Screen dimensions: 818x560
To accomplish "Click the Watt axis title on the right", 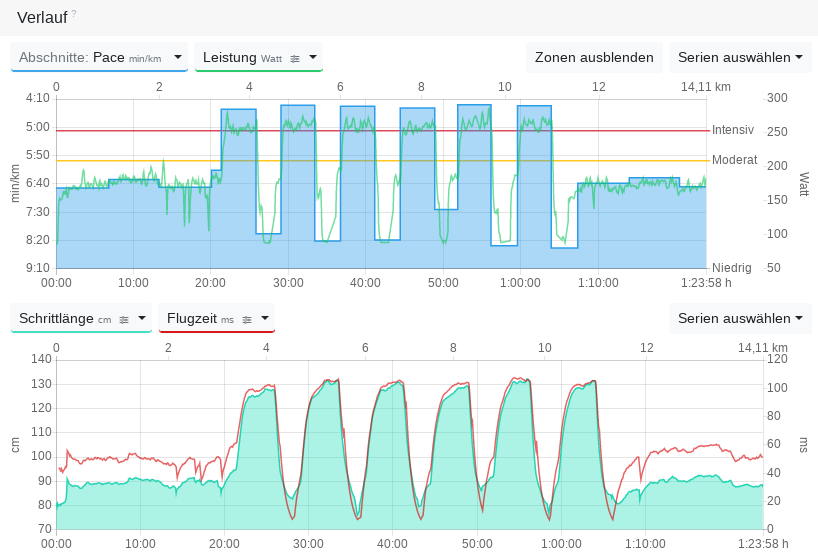I will [803, 184].
